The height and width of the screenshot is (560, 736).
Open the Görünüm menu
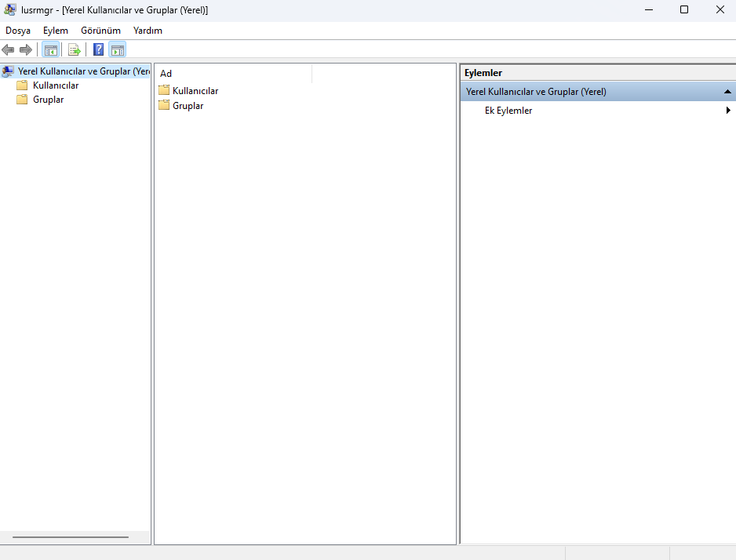point(100,31)
